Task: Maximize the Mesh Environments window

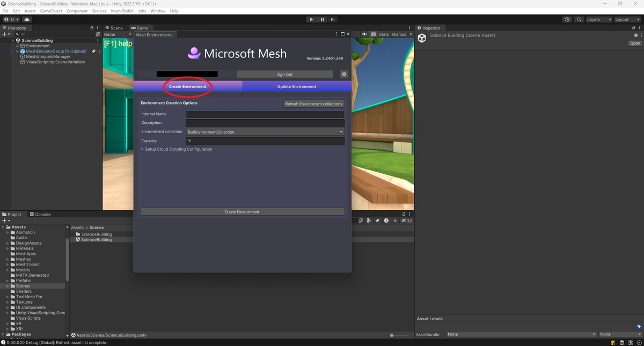Action: [342, 34]
